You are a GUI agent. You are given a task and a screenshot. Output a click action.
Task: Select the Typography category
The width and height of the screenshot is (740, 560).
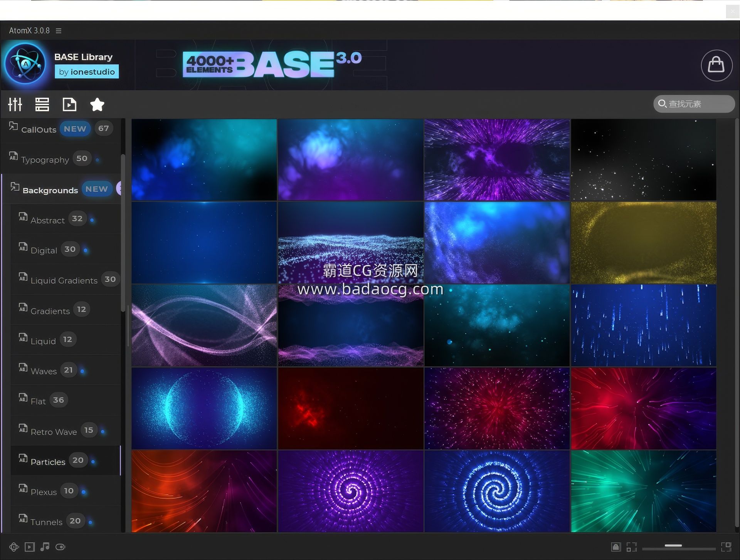[61, 159]
